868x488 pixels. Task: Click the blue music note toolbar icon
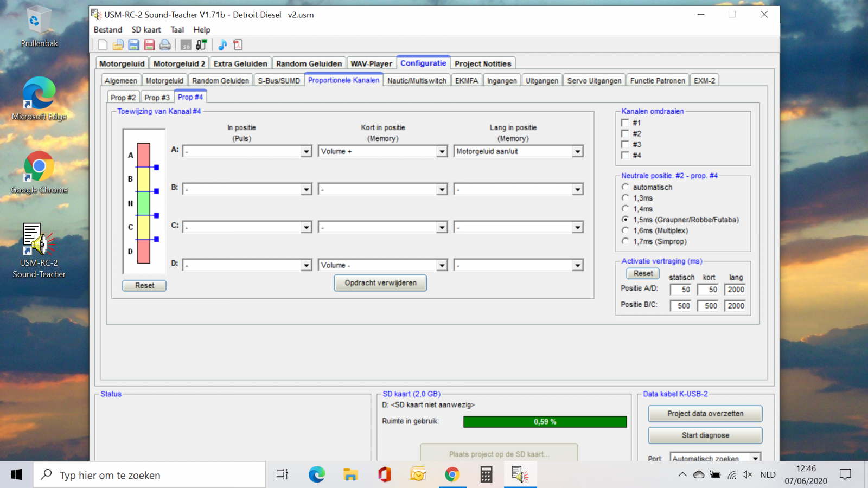pos(222,45)
